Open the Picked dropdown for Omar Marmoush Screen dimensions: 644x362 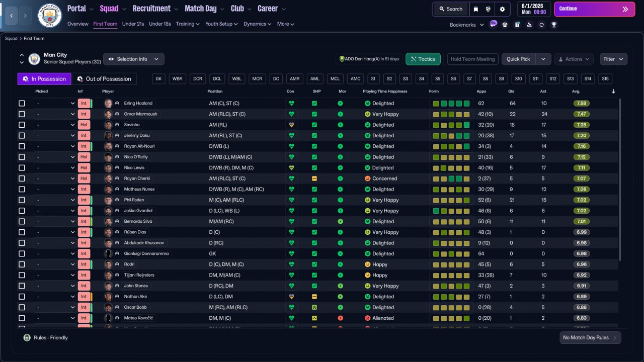click(55, 114)
